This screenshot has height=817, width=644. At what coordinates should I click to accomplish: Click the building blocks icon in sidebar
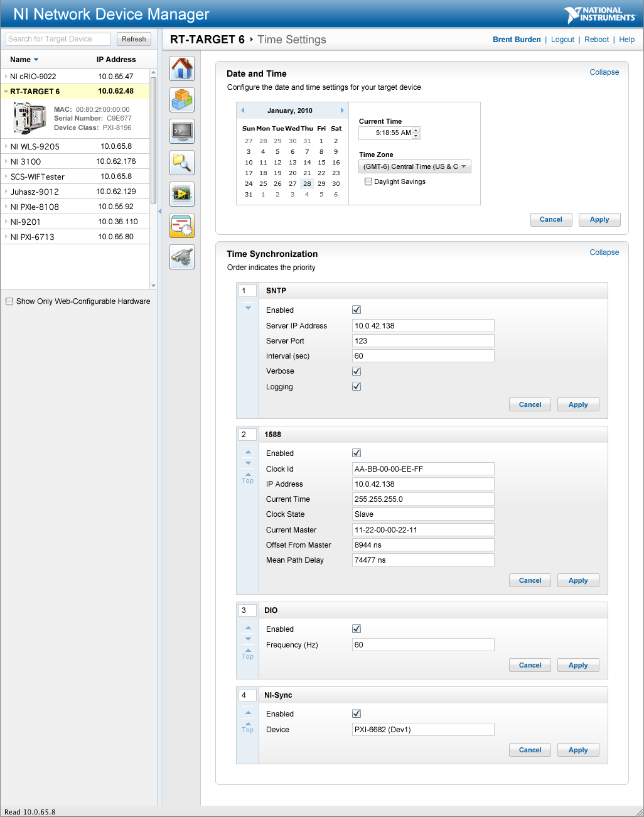pos(182,100)
